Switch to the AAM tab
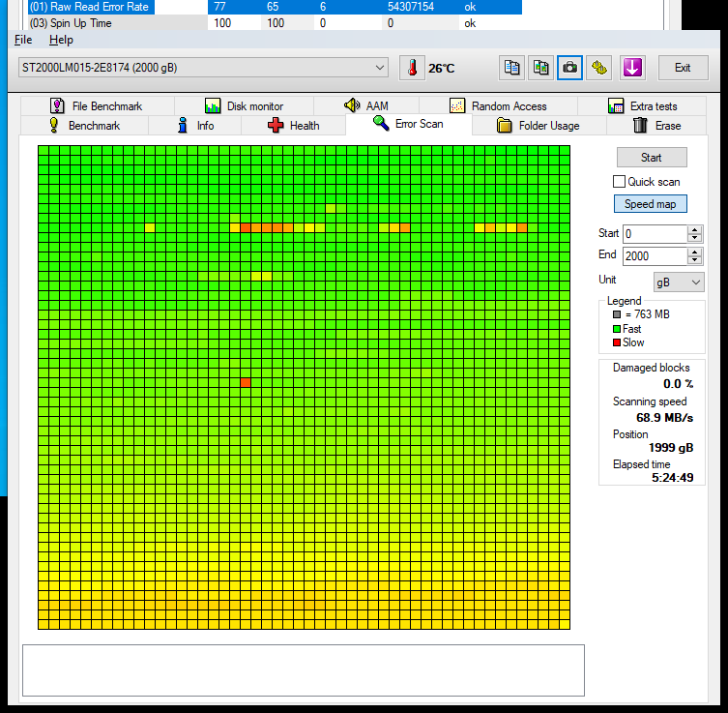The height and width of the screenshot is (713, 728). [366, 105]
